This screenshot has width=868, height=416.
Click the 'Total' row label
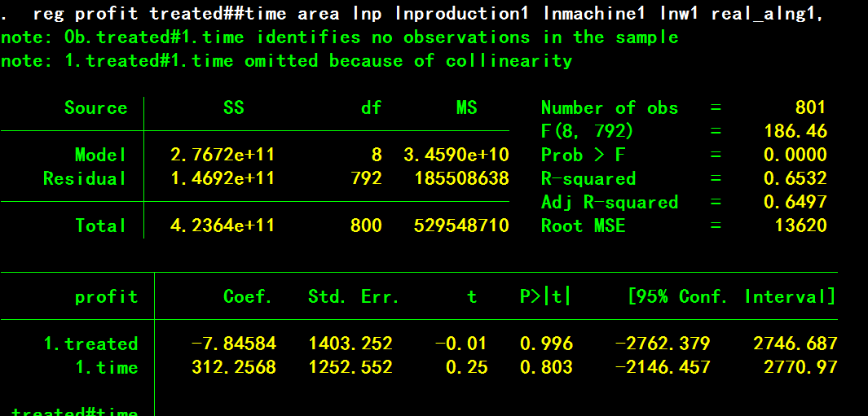coord(100,226)
